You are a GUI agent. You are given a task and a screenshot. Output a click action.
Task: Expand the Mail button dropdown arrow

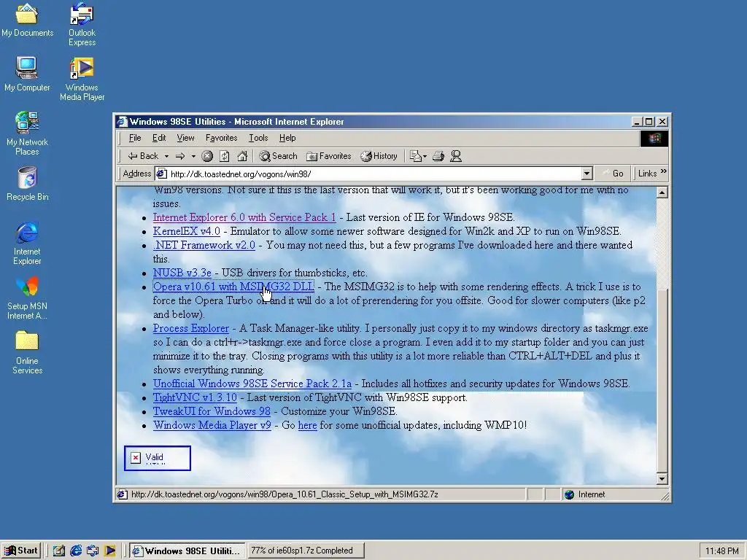coord(425,156)
